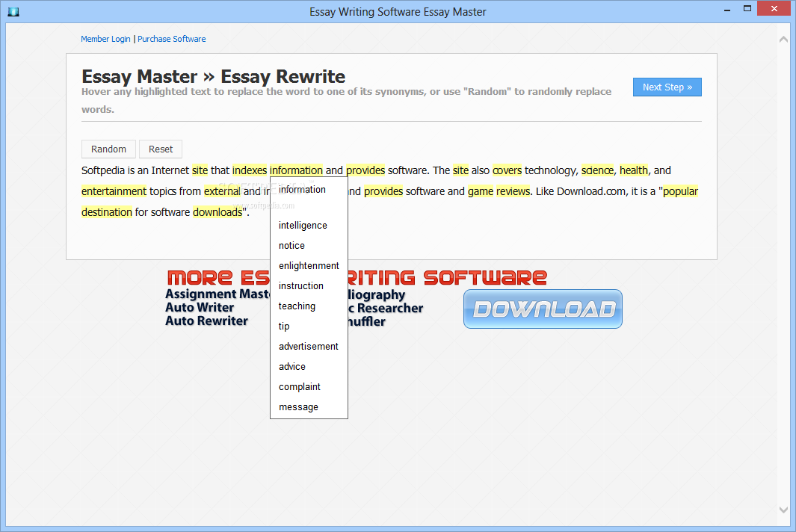The width and height of the screenshot is (796, 532).
Task: Click highlighted word 'information' in essay
Action: (296, 170)
